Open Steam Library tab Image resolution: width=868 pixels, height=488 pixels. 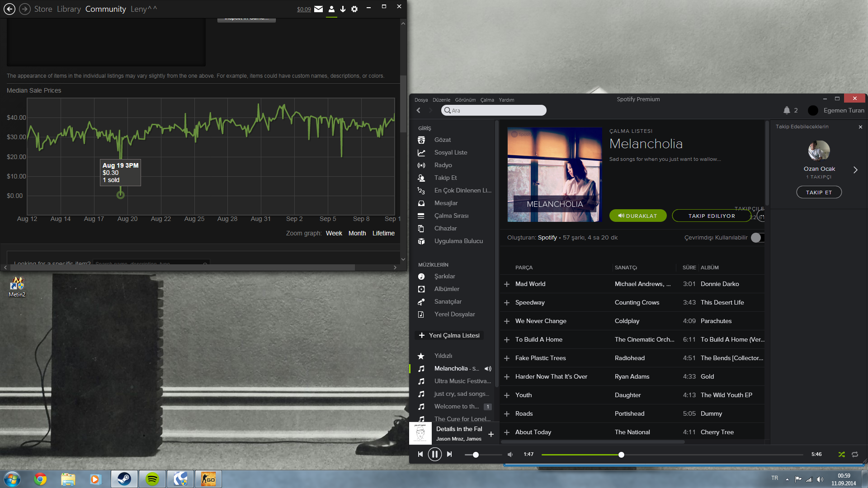point(69,9)
